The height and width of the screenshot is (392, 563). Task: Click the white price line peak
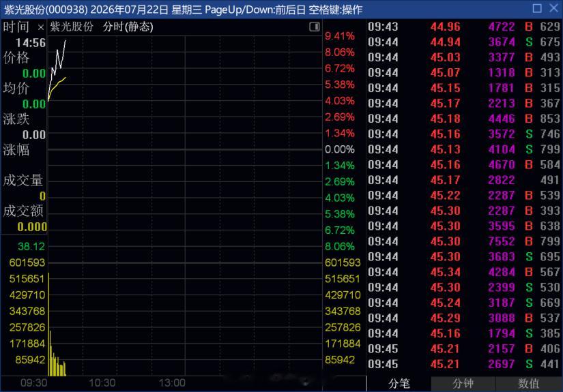(x=66, y=41)
